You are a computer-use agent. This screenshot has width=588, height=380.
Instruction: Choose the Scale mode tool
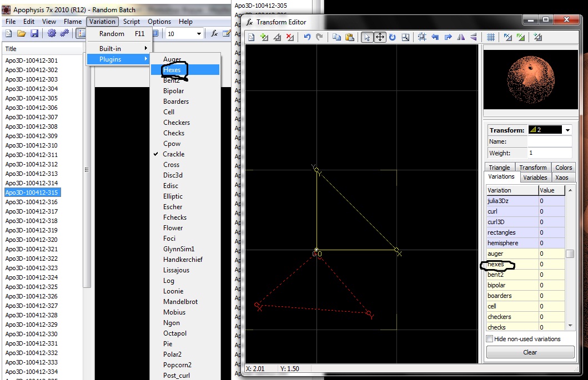click(405, 37)
